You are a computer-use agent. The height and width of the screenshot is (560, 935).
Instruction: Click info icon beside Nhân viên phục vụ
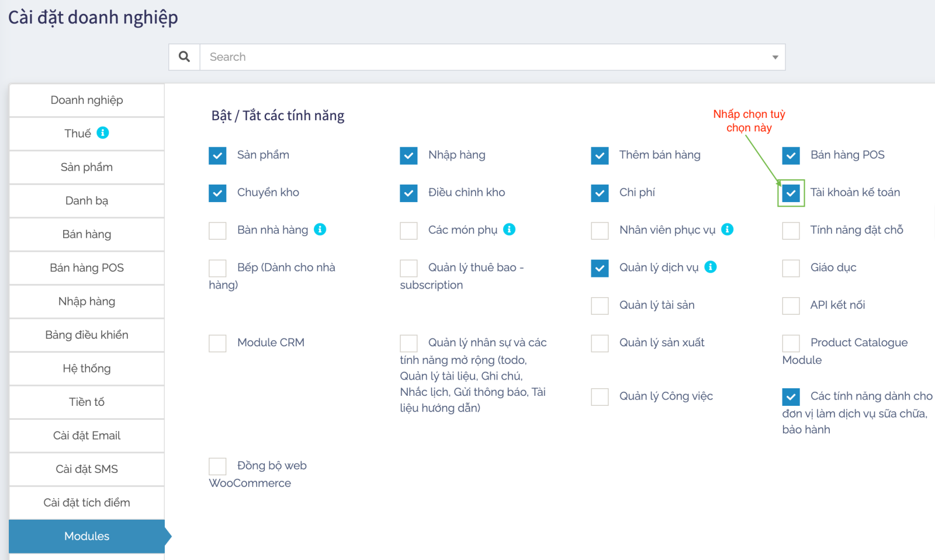(728, 229)
